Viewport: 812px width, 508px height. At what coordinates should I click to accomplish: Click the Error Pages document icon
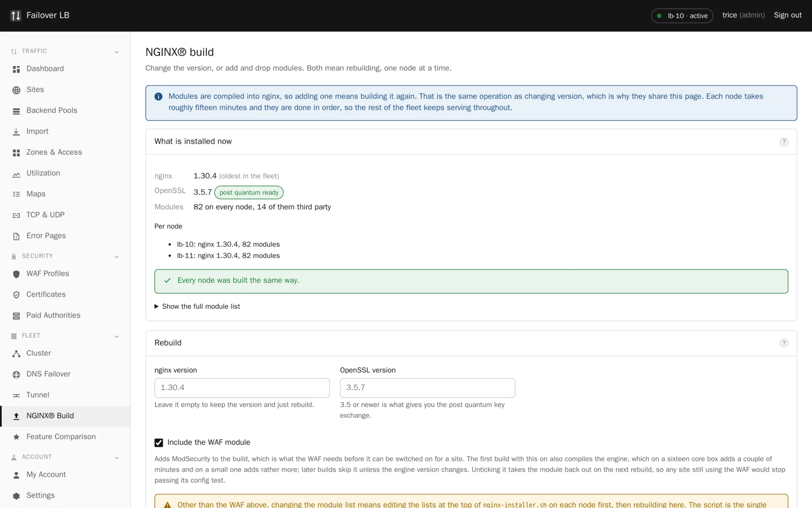16,236
